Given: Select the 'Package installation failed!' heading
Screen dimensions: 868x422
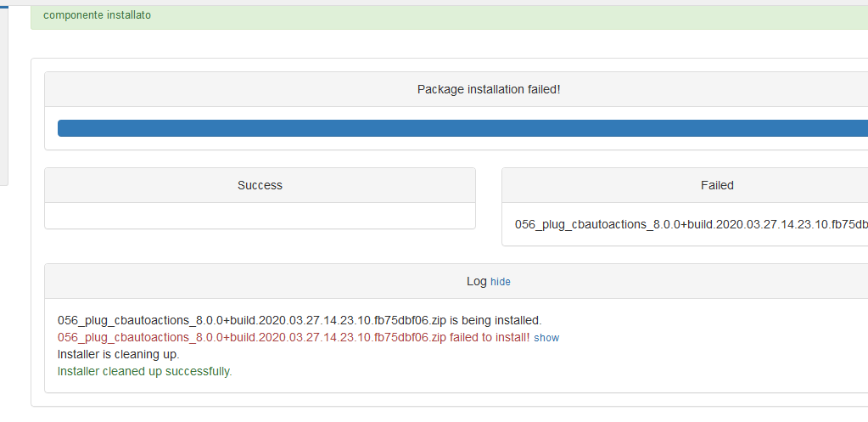Looking at the screenshot, I should (x=489, y=89).
